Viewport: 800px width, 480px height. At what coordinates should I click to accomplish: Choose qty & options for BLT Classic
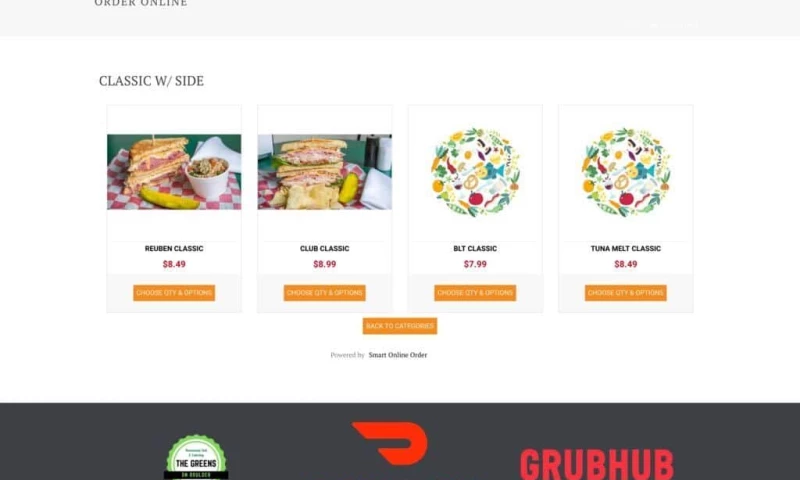click(475, 293)
